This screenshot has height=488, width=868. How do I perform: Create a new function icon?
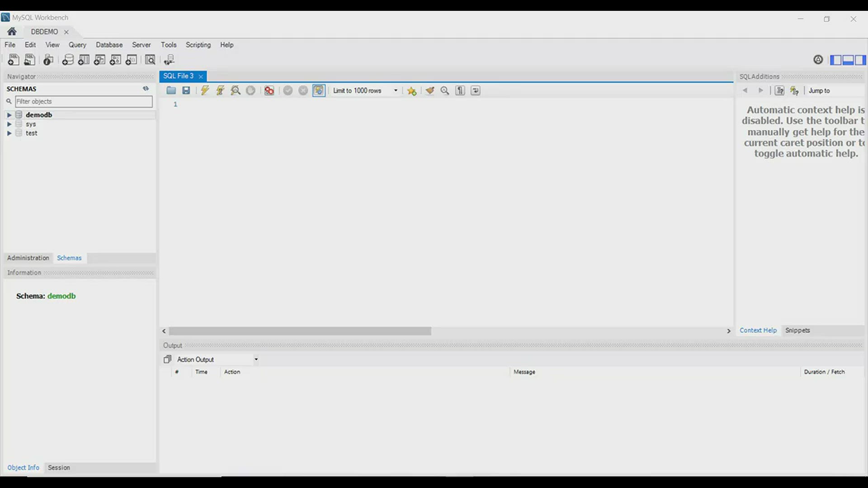point(131,60)
